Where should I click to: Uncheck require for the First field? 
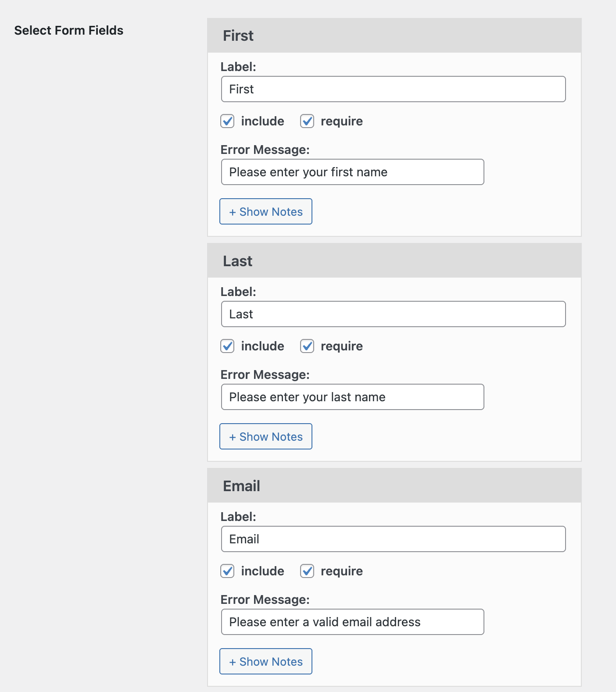307,121
